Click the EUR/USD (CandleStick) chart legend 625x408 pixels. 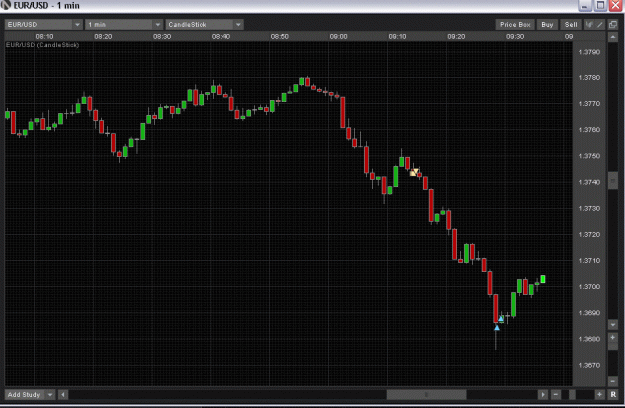click(42, 45)
